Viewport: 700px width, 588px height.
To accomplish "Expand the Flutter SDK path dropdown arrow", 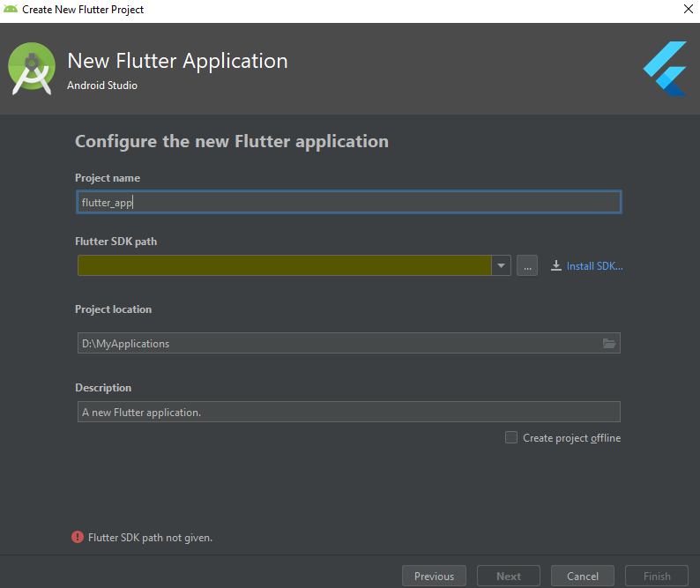I will click(501, 265).
